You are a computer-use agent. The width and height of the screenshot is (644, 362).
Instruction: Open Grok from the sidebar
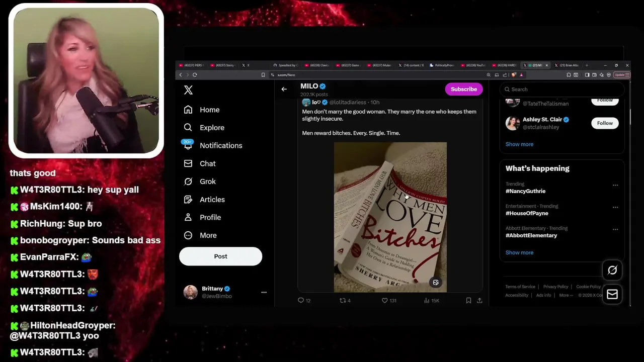(x=200, y=182)
